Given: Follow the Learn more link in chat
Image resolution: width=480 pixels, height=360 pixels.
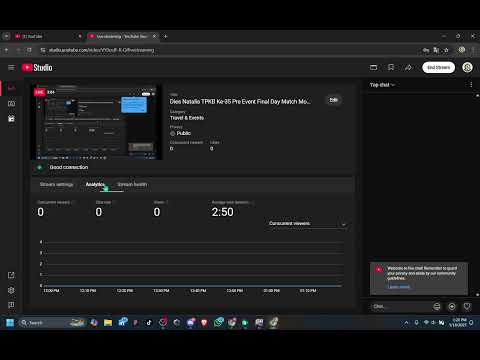Looking at the screenshot, I should (399, 286).
